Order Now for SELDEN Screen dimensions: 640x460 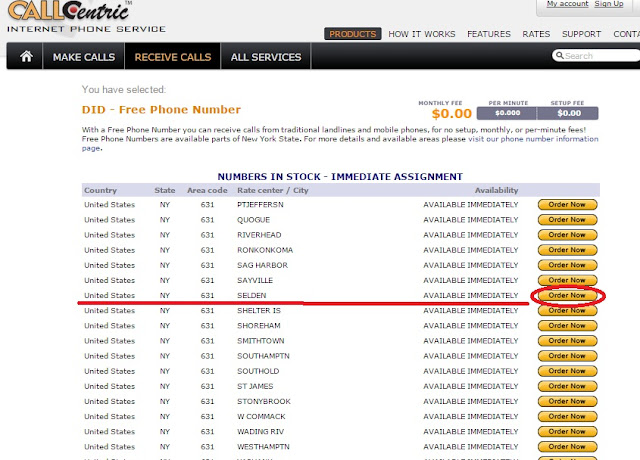pyautogui.click(x=567, y=295)
